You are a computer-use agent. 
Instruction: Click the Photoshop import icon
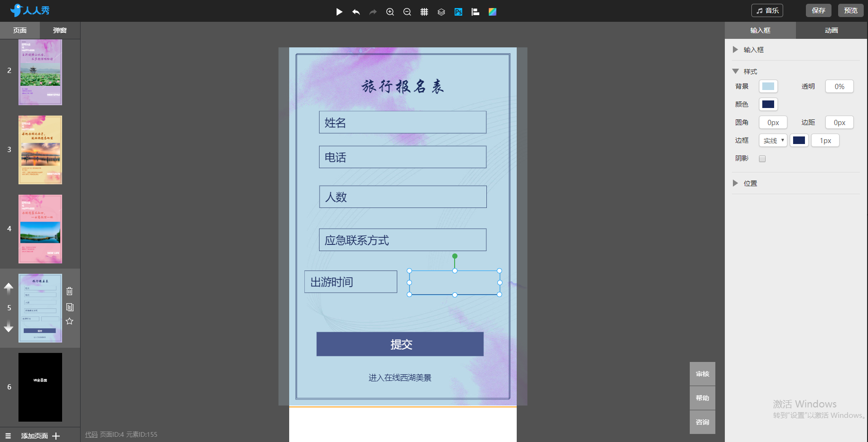[458, 12]
